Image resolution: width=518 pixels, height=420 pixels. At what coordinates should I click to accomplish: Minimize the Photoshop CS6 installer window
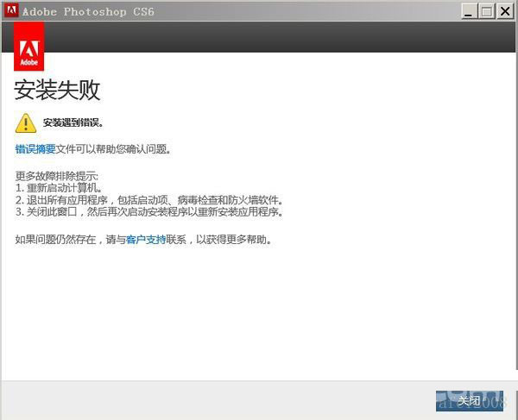469,11
